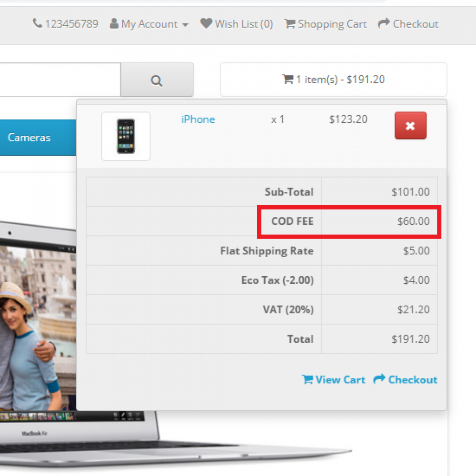Select the Cameras menu item
This screenshot has height=476, width=476.
[x=29, y=138]
